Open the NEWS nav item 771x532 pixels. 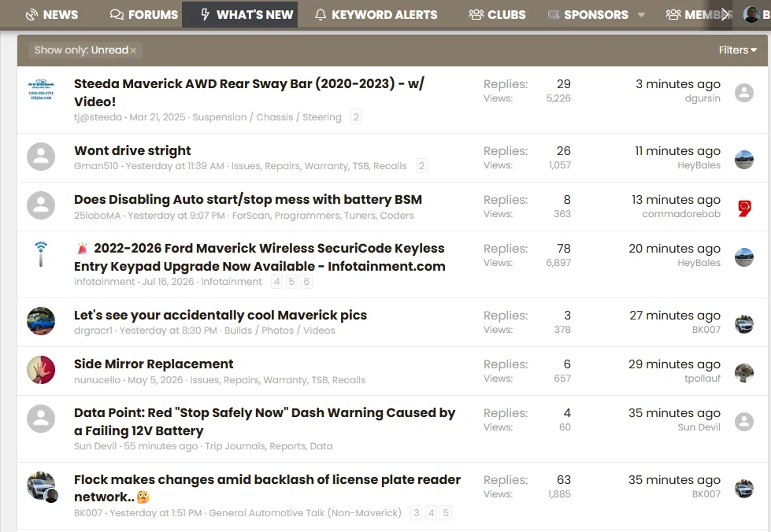pos(52,15)
